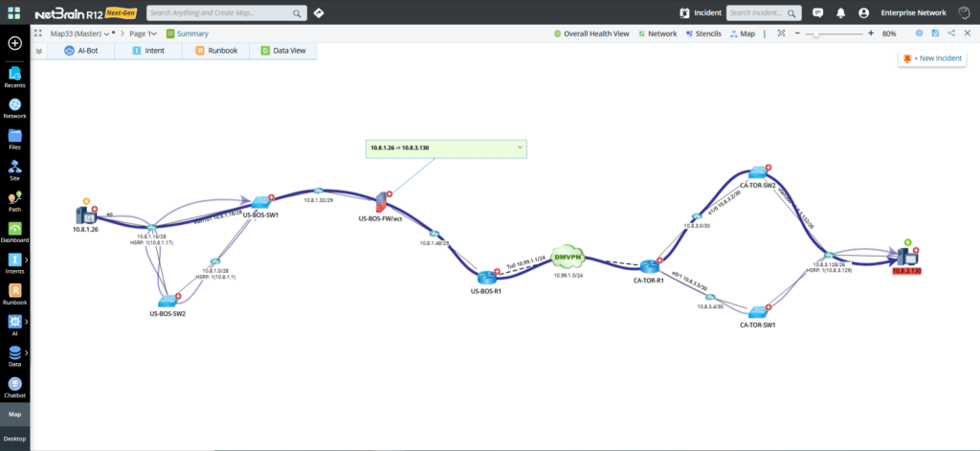The width and height of the screenshot is (980, 451).
Task: Select the CA-TOR-SW1 switch node
Action: [757, 311]
